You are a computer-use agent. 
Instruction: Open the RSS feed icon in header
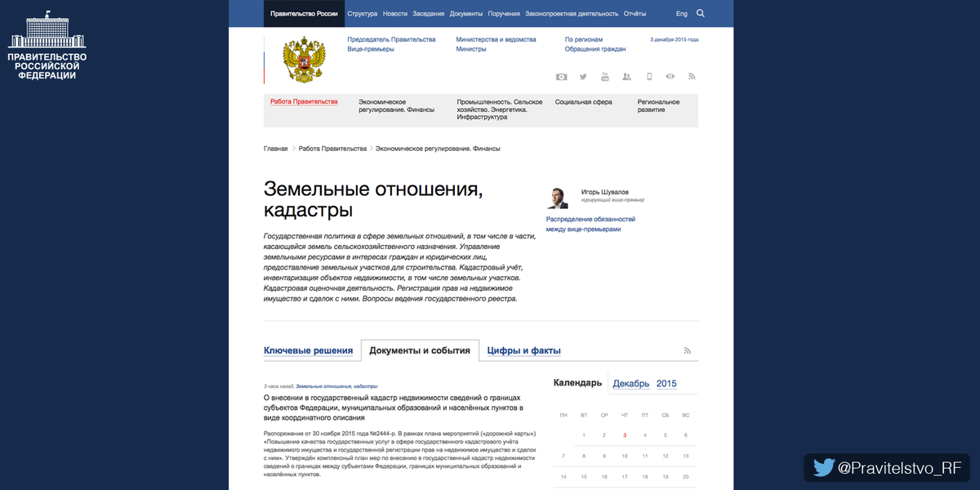point(692,77)
